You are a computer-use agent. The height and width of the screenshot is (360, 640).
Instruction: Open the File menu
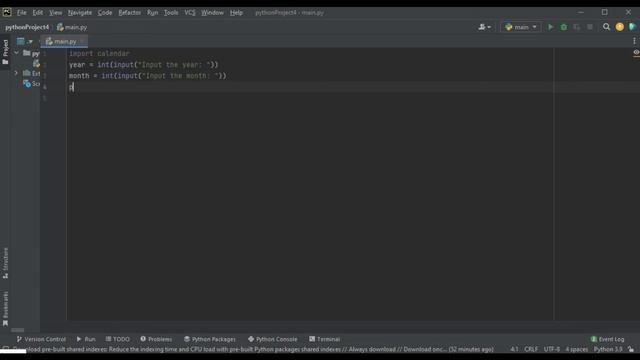[x=22, y=13]
